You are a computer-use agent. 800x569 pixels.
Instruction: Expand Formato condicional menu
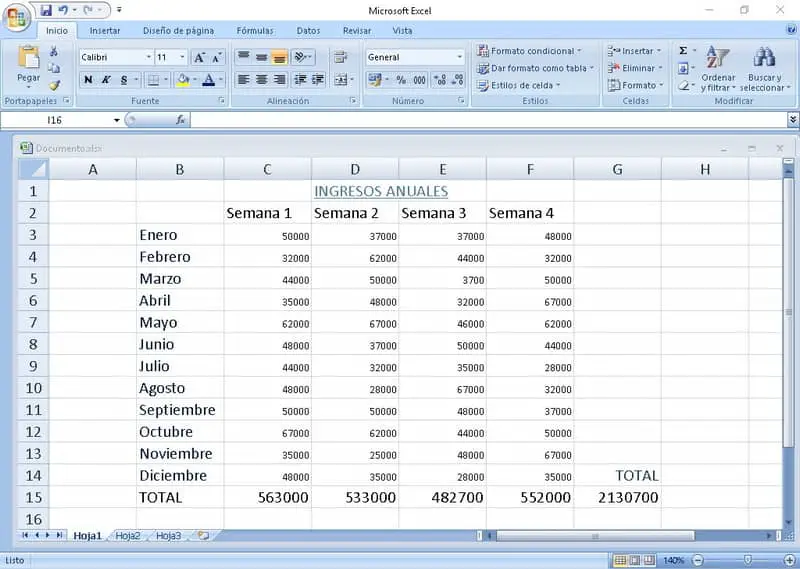(x=530, y=51)
